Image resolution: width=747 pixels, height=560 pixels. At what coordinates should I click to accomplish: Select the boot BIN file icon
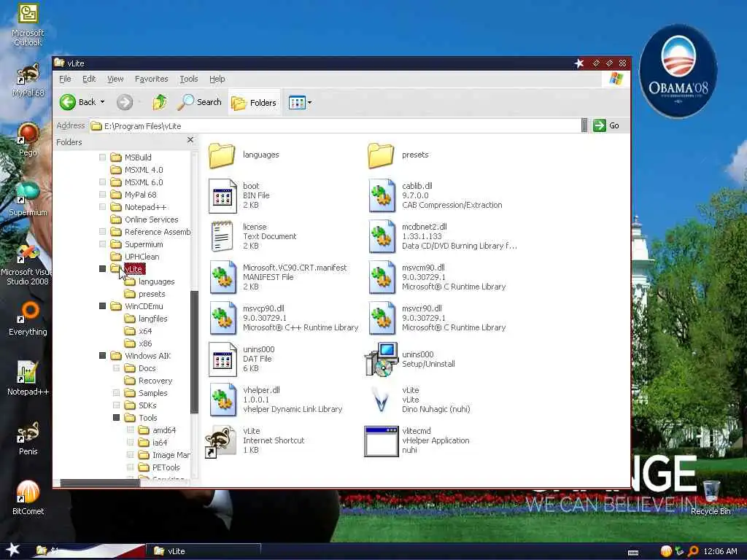(x=222, y=195)
